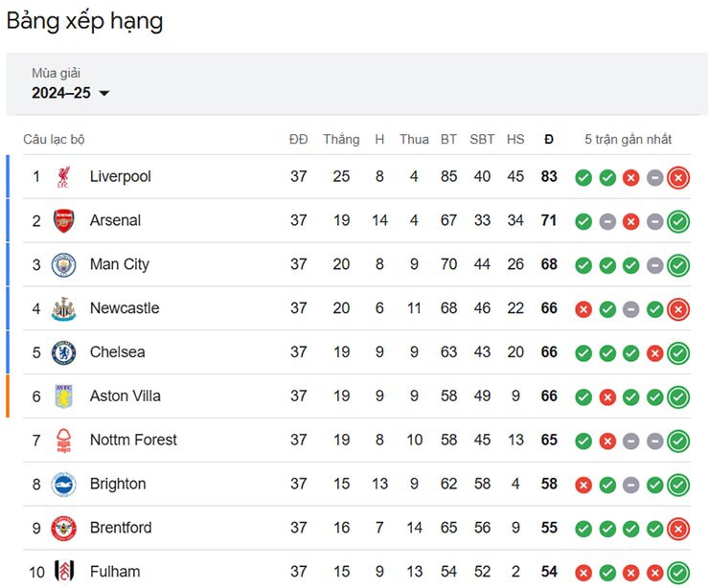Click the Man City club crest

point(63,264)
